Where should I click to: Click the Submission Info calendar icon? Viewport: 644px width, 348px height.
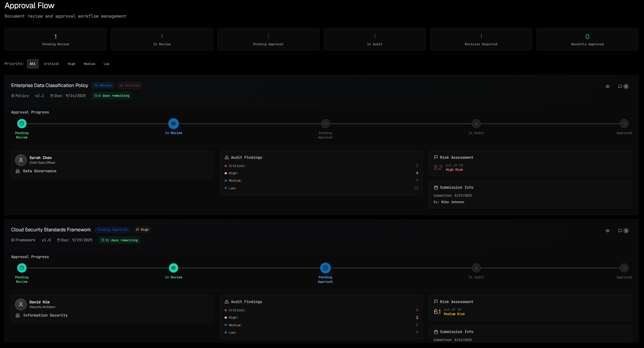pyautogui.click(x=436, y=187)
